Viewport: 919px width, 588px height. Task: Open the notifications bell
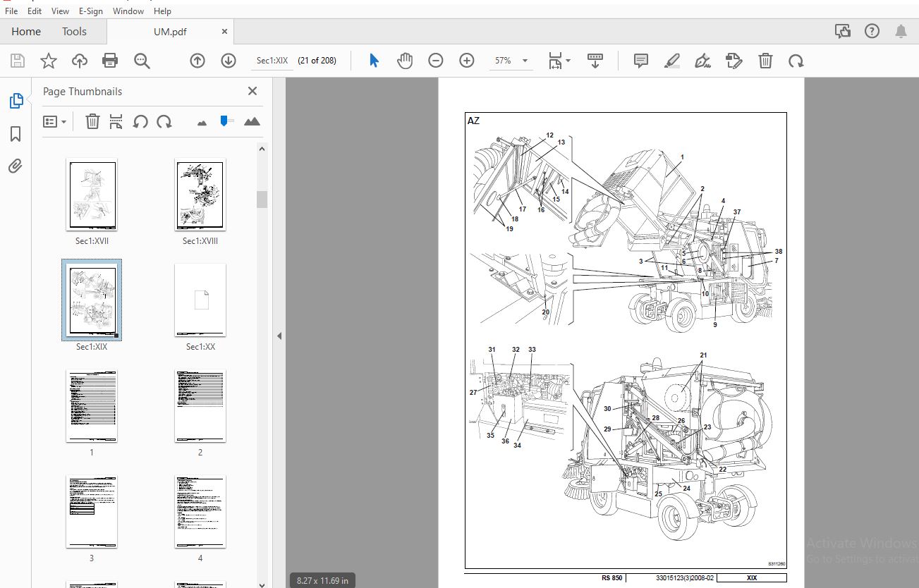tap(901, 31)
